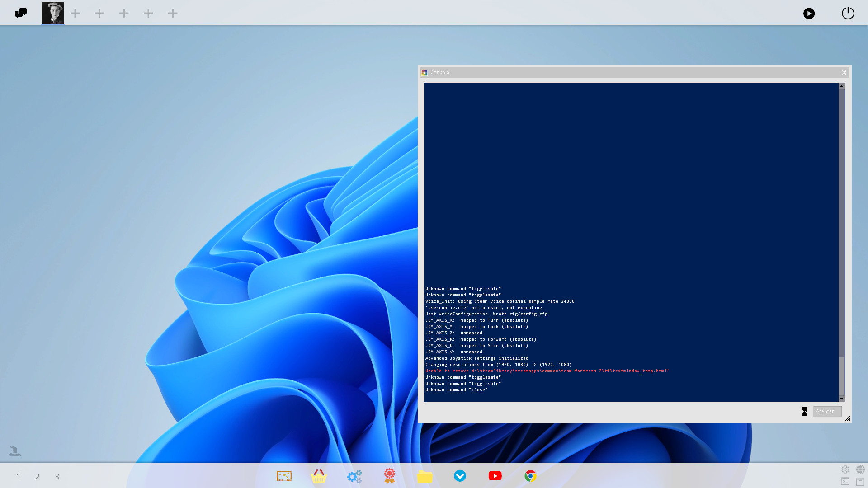
Task: Click the red "Unable to remove" error line
Action: 547,371
